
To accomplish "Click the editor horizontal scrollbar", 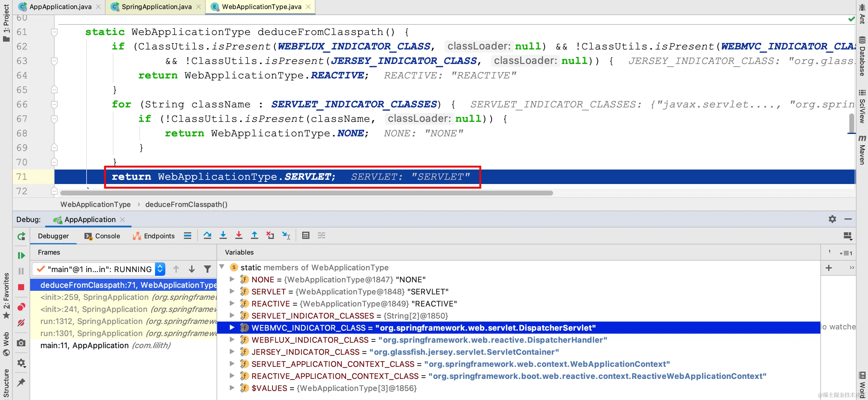I will 306,193.
